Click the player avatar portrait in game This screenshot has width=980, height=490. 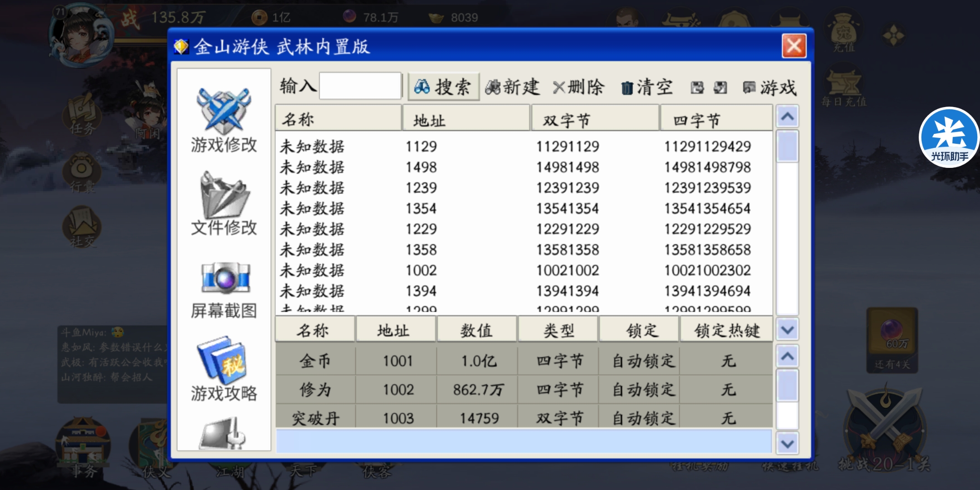tap(81, 35)
